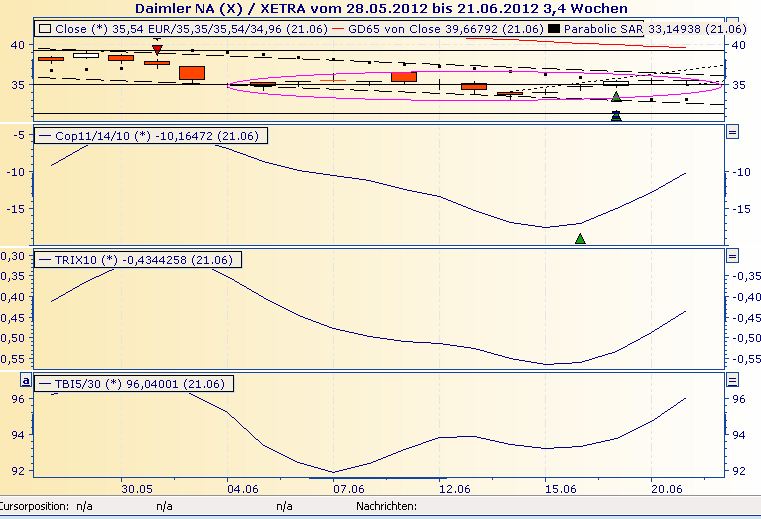Click the 15.06 date on the time axis
The width and height of the screenshot is (761, 519).
click(x=561, y=488)
